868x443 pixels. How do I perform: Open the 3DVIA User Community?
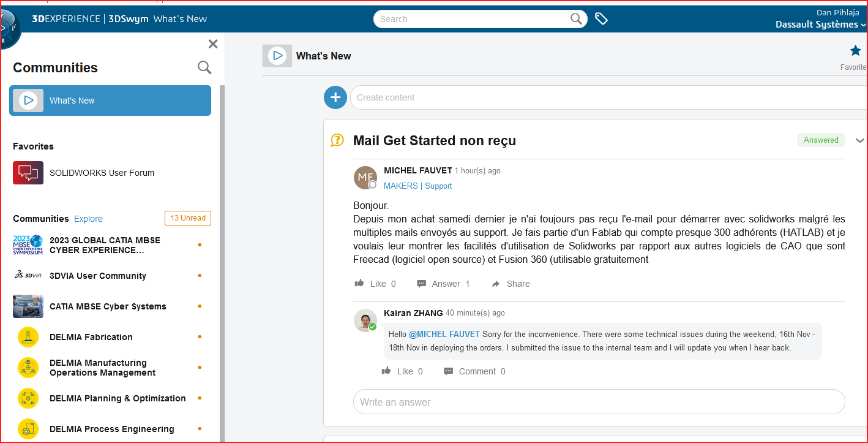[x=98, y=276]
